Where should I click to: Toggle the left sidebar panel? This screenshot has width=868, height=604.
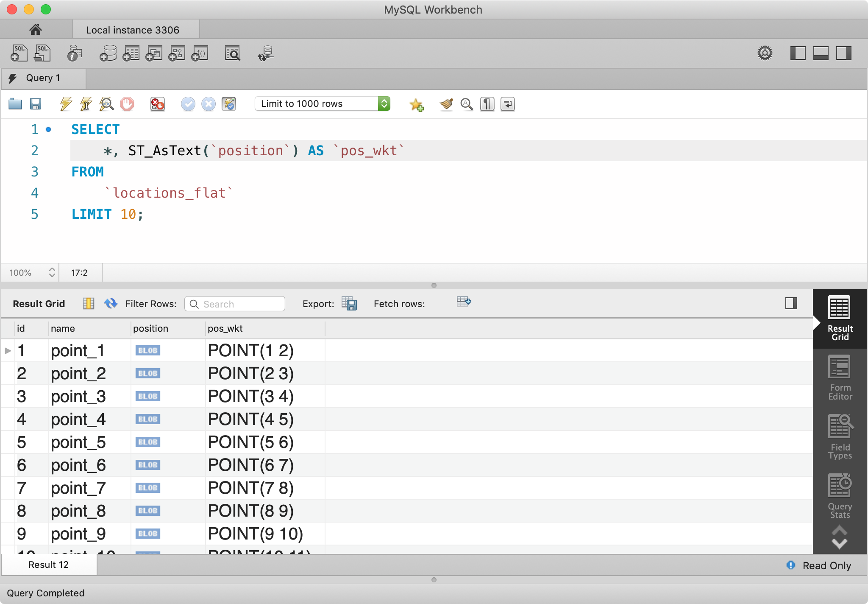(798, 53)
